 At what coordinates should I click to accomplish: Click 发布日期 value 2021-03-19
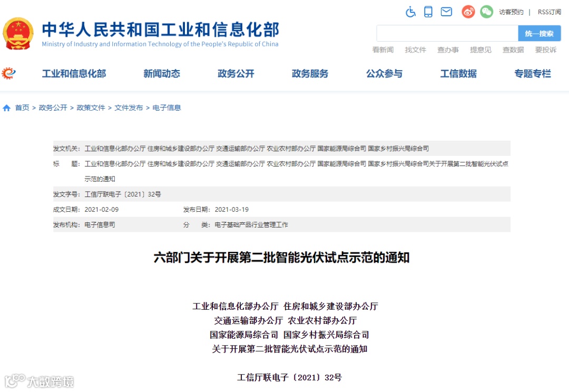[x=231, y=209]
